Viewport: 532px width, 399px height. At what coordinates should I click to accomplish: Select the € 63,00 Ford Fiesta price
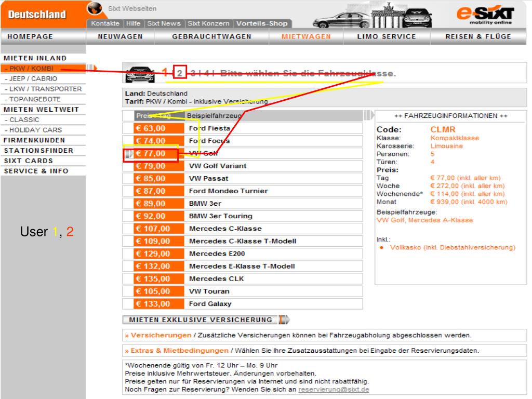pos(159,128)
